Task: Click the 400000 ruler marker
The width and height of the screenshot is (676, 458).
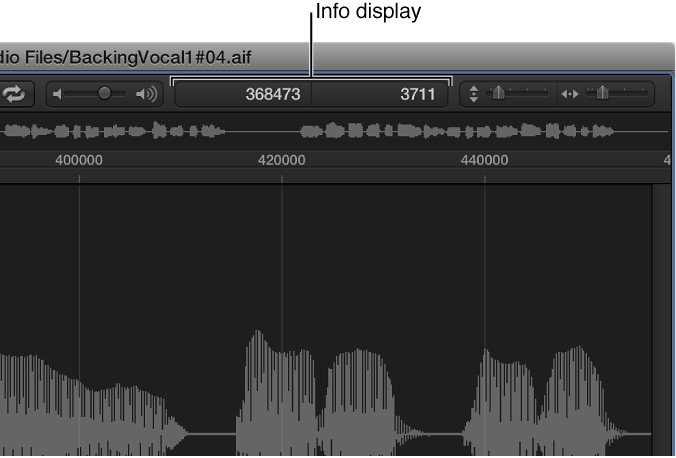Action: pos(79,160)
